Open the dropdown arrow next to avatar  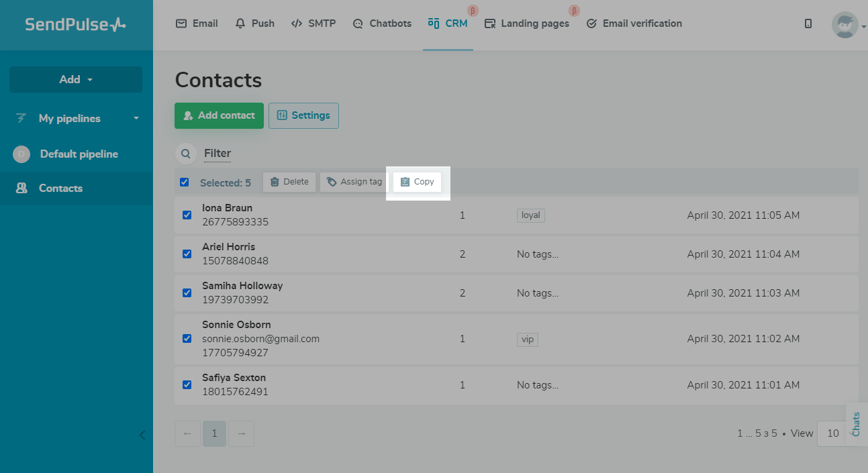pos(863,27)
